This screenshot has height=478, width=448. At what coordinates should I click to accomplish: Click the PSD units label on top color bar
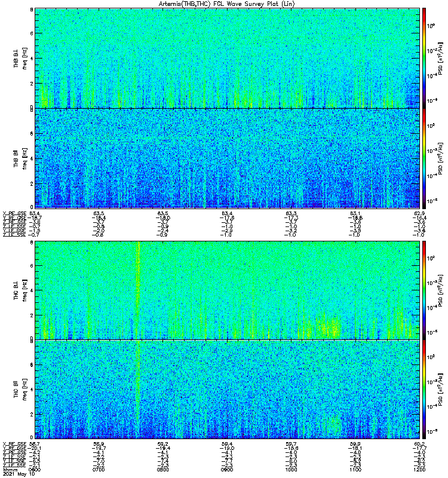440,59
